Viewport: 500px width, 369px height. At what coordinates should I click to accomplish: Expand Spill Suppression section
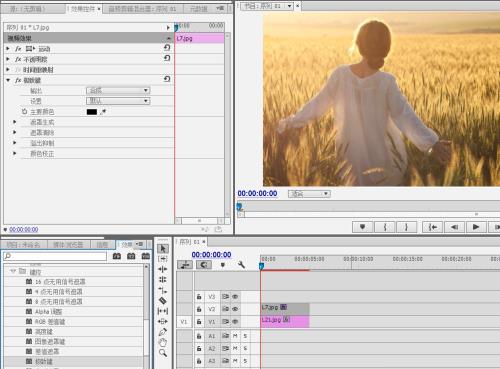(x=15, y=143)
